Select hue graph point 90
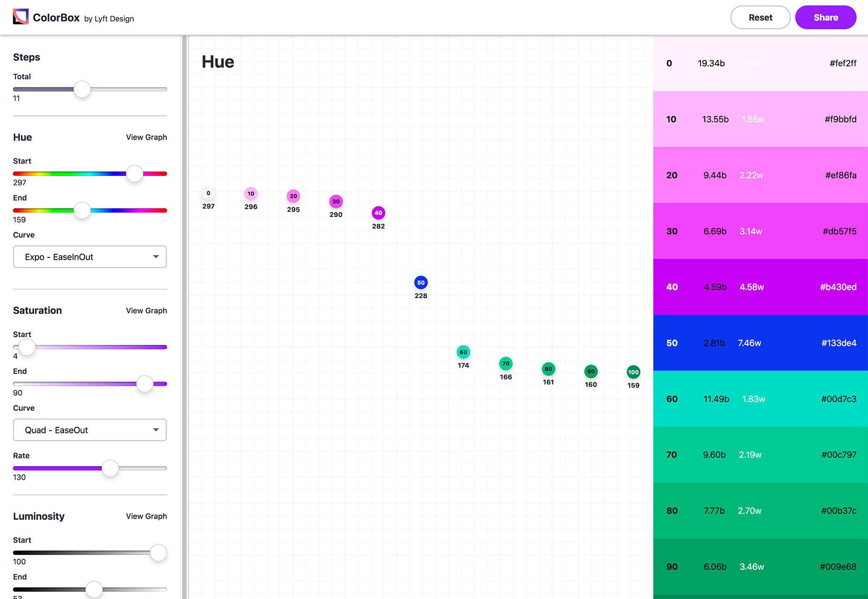 (x=591, y=372)
